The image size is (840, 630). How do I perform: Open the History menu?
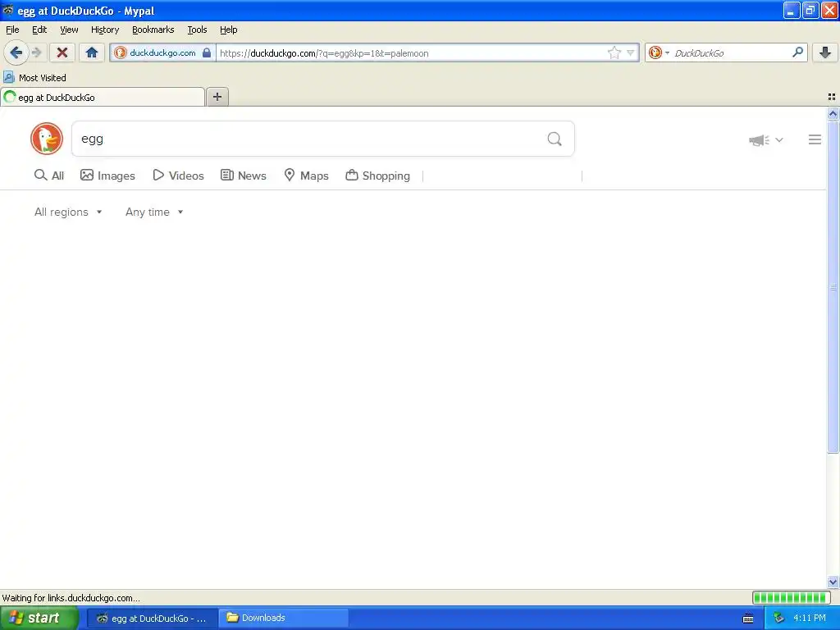(105, 30)
